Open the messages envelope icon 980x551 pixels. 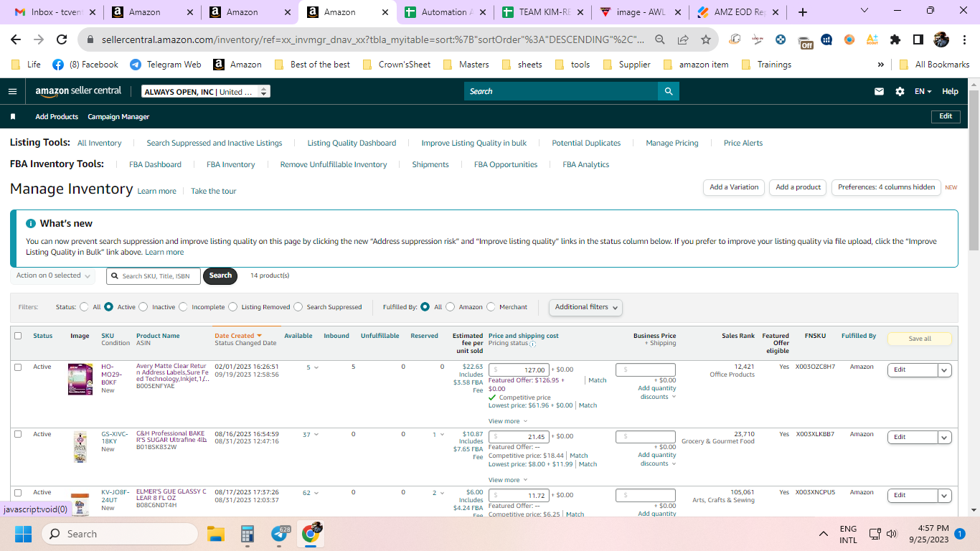click(879, 91)
